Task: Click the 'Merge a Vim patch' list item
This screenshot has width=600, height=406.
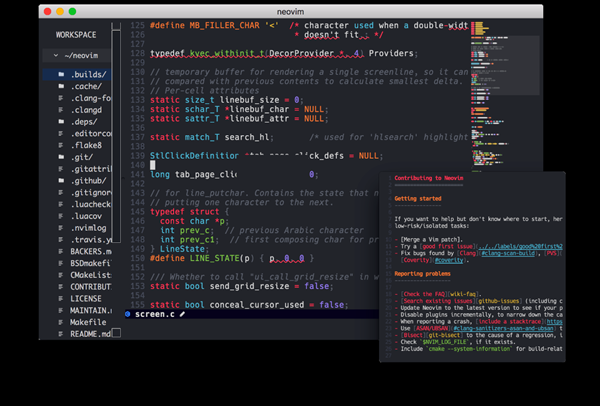Action: coord(431,240)
